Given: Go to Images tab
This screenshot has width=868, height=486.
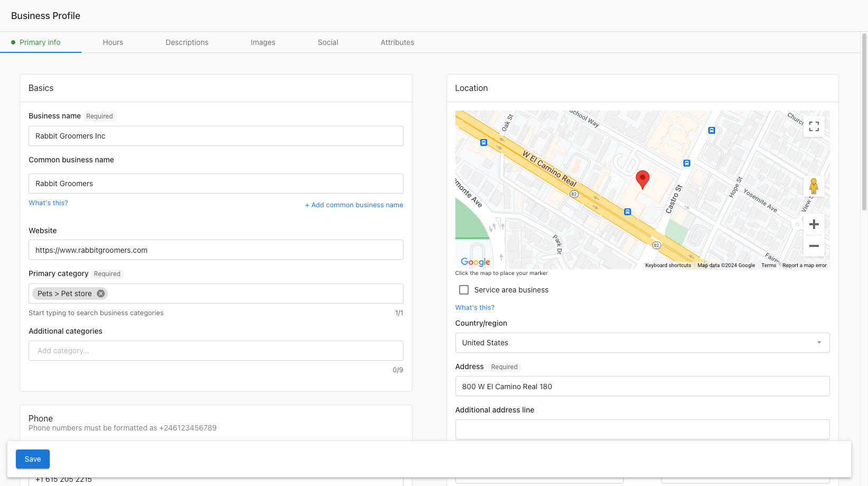Looking at the screenshot, I should (x=263, y=42).
